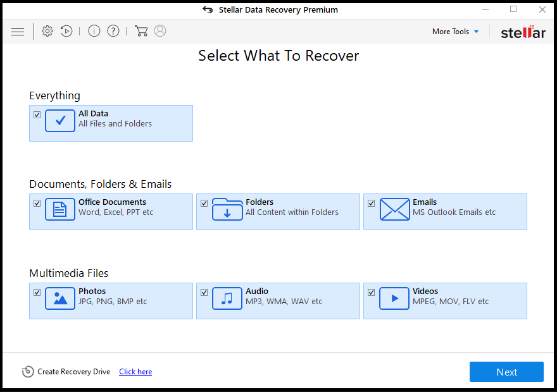Click the Emails envelope icon
This screenshot has width=557, height=392.
394,209
